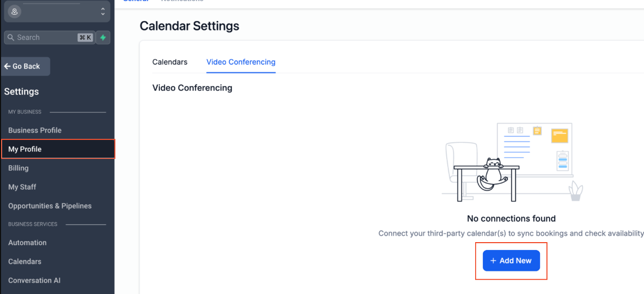Click the Go Back arrow icon

point(7,67)
